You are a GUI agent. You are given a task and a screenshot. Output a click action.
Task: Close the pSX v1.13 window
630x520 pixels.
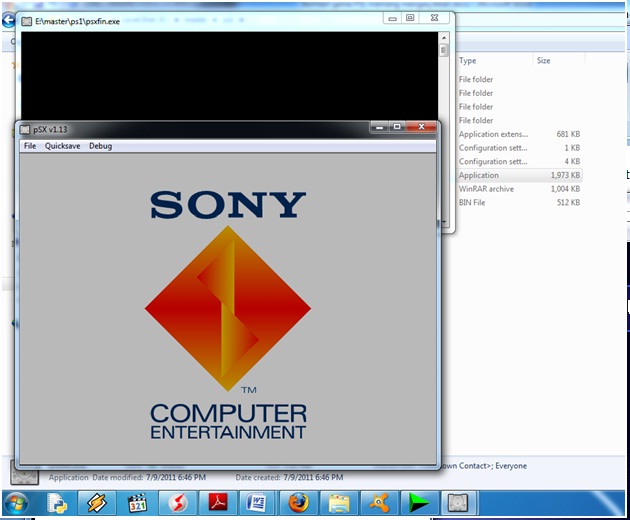tap(421, 127)
